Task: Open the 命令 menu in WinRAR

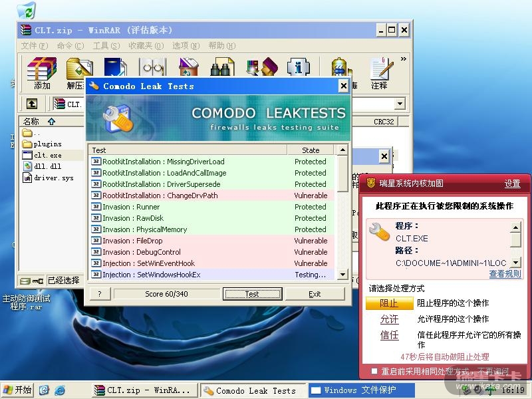Action: click(x=70, y=46)
